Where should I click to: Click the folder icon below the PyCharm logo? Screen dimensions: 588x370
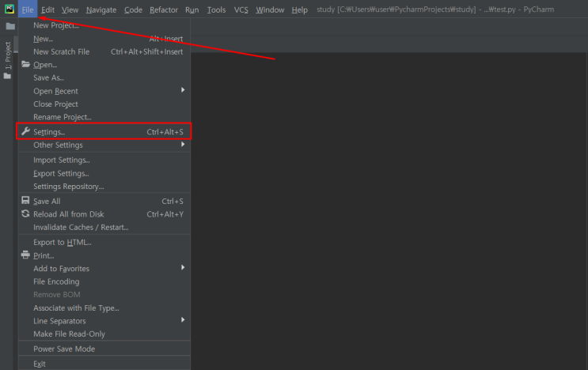pos(10,26)
